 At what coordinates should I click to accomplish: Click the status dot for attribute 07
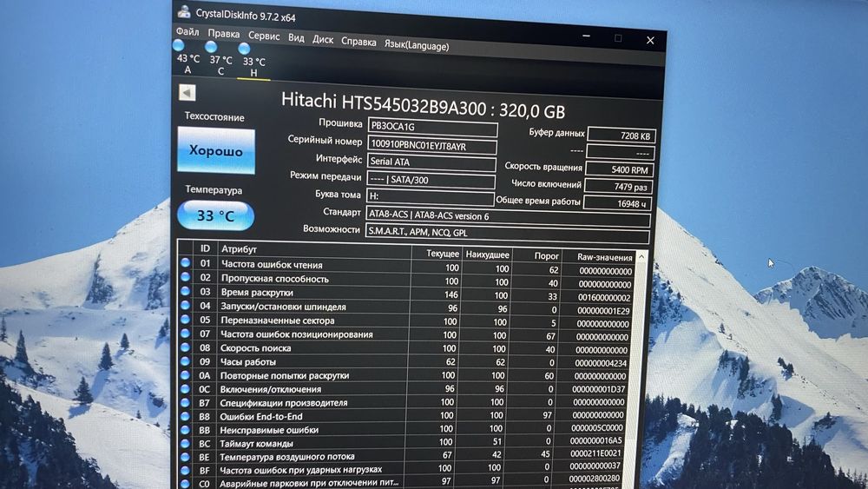185,334
